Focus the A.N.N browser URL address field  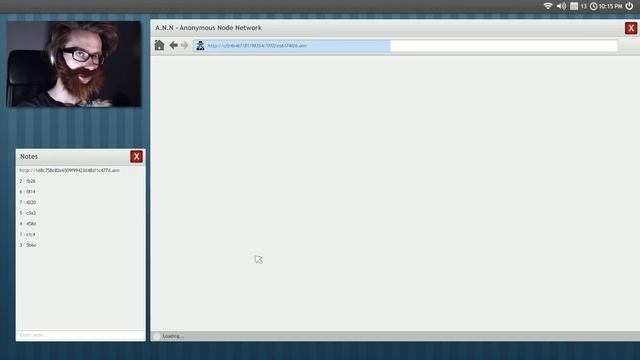(405, 46)
